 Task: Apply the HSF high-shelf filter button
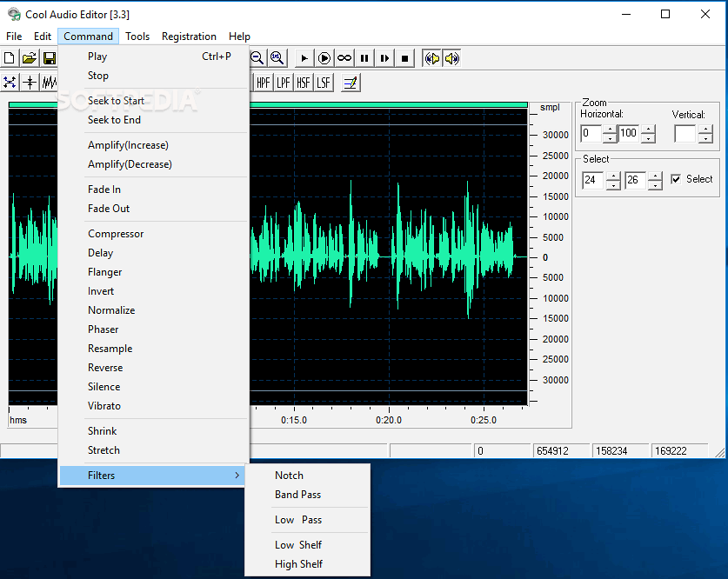pos(304,83)
